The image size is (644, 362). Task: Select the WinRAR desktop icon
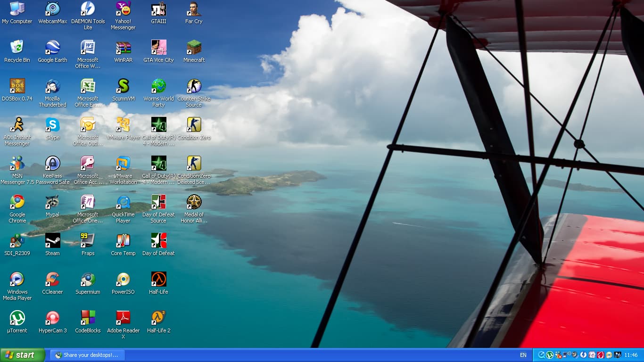pos(123,48)
